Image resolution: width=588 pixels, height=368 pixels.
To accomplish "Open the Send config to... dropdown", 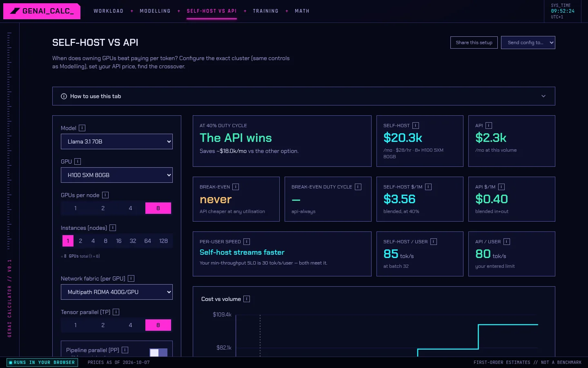I will [528, 43].
